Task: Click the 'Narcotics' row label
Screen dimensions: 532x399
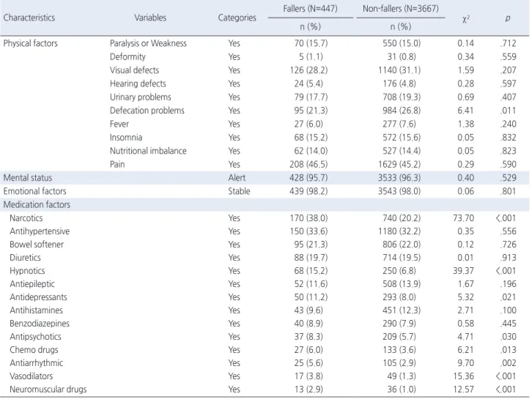Action: tap(26, 218)
